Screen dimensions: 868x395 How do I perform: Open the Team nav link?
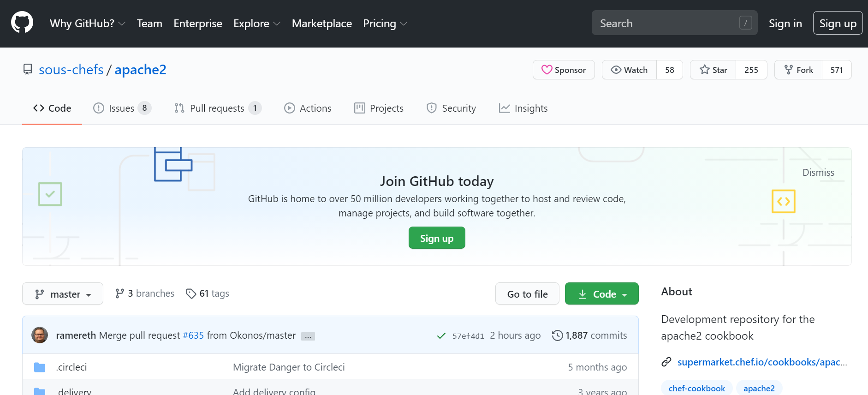click(149, 24)
